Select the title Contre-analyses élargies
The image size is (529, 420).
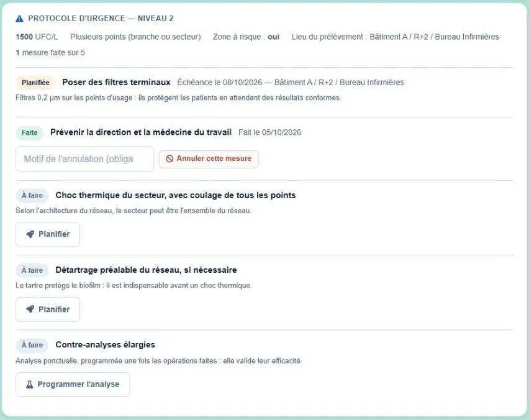(x=106, y=345)
